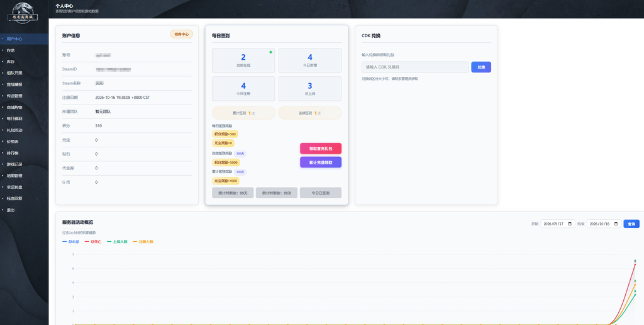
Task: Click the 积分奖励+5000 tag
Action: (226, 162)
